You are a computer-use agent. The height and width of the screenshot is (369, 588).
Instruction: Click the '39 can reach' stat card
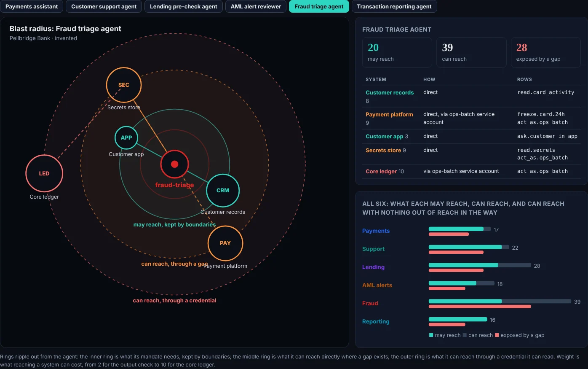tap(471, 52)
